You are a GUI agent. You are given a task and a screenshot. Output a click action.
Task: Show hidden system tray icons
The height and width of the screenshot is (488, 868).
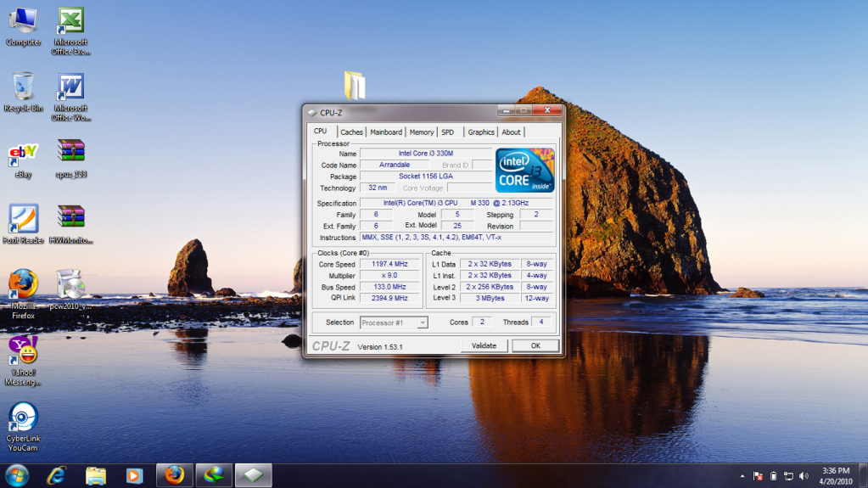coord(742,476)
